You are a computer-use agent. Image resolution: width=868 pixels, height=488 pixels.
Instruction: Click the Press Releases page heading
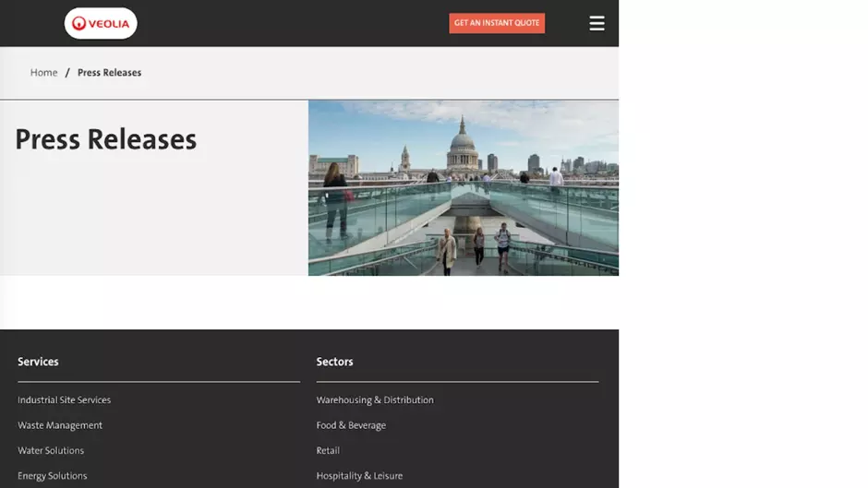[105, 139]
